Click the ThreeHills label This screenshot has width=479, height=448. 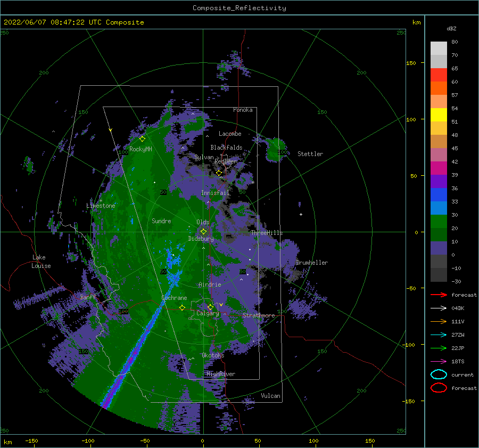tap(267, 233)
